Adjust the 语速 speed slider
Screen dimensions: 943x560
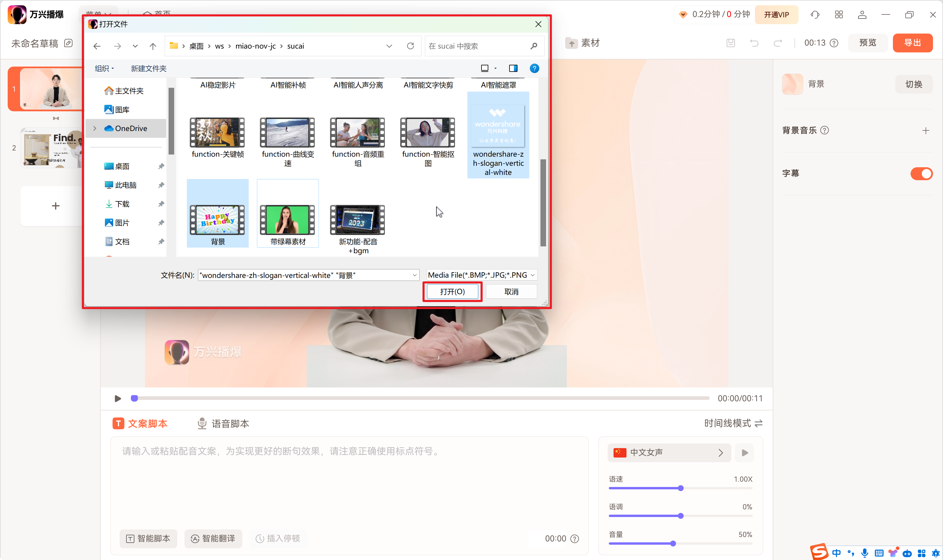coord(680,488)
